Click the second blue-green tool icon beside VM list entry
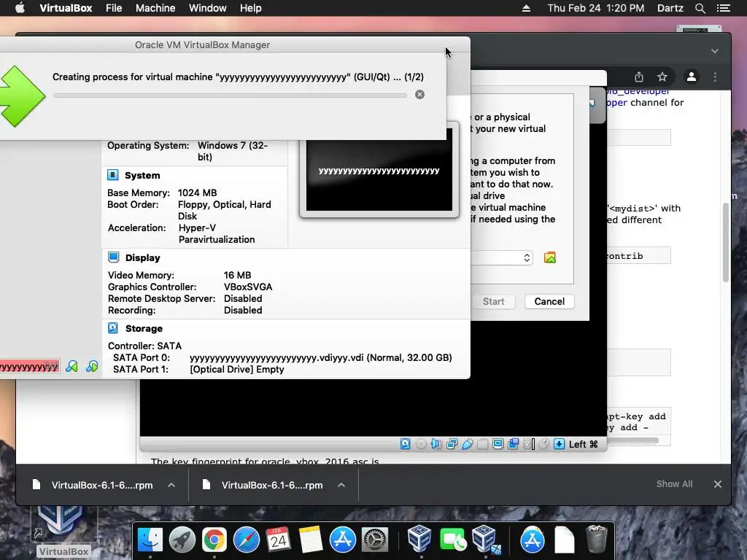Viewport: 747px width, 560px height. [92, 366]
